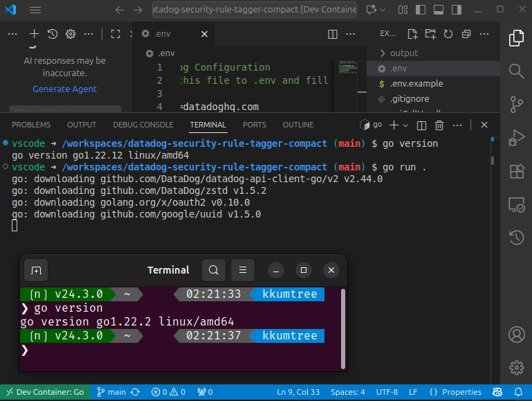
Task: Change indentation via Spaces: 4
Action: pyautogui.click(x=348, y=392)
